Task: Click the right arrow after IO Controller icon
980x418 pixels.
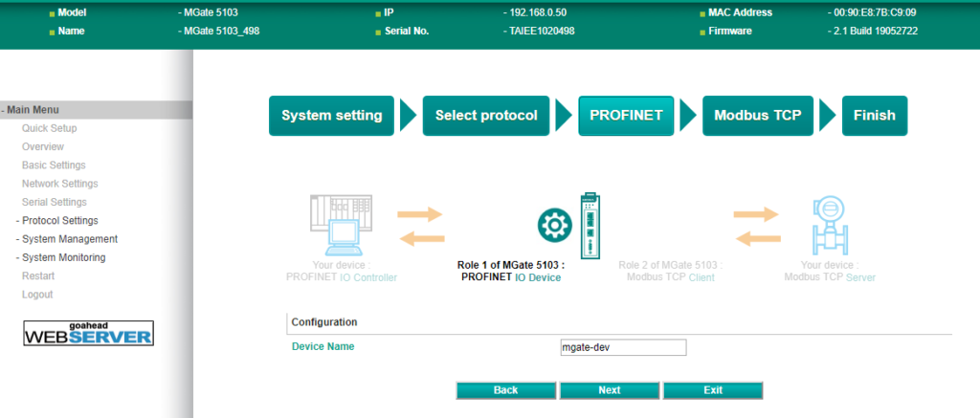Action: 420,215
